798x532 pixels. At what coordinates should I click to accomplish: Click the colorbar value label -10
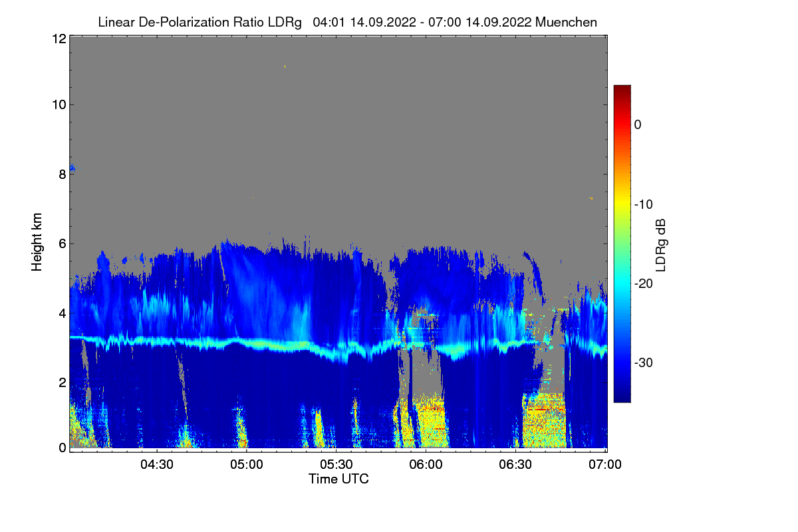tap(643, 204)
